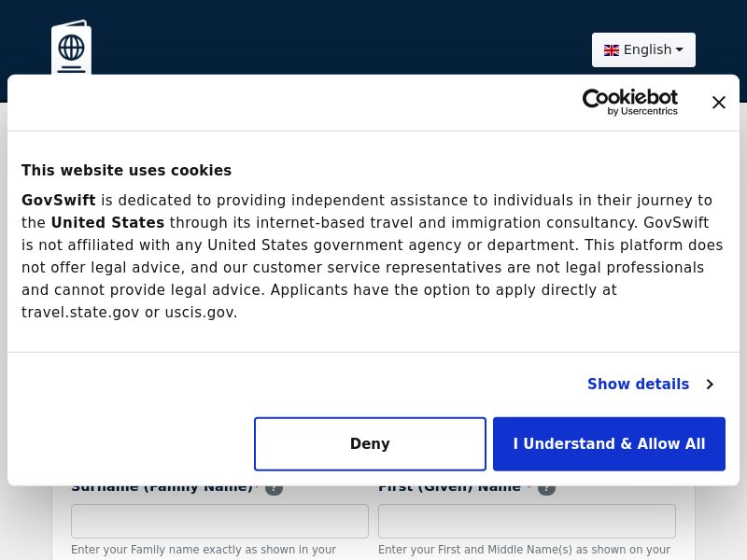Expand Show details link

click(638, 384)
